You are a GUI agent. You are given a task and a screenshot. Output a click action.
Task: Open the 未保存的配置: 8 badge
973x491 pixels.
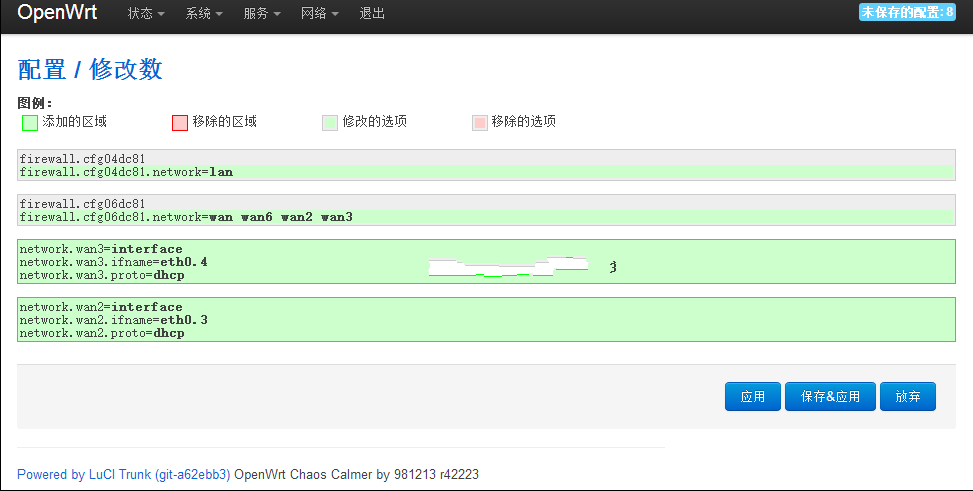[907, 12]
